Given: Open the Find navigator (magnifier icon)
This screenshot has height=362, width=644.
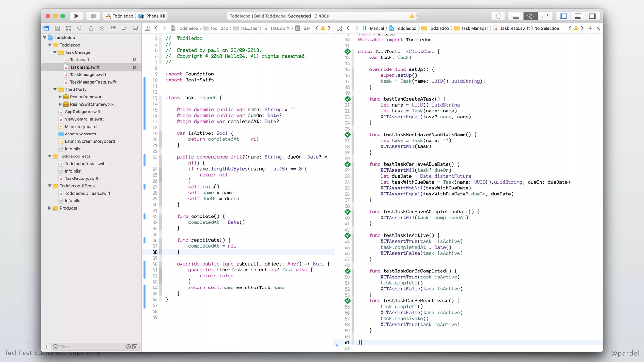Looking at the screenshot, I should (80, 28).
